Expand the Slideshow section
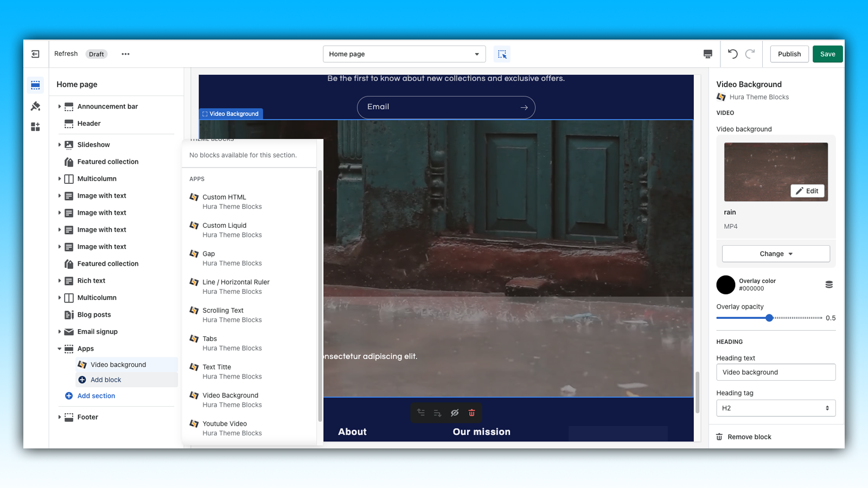Screen dimensions: 868x488 pyautogui.click(x=59, y=145)
